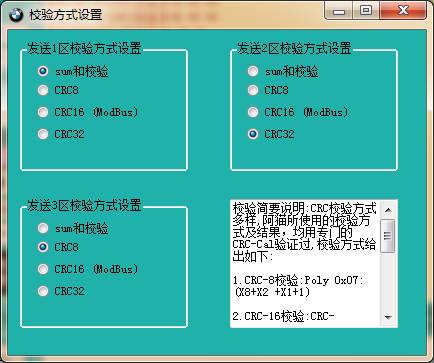This screenshot has width=434, height=363.
Task: Click the text '(X8+X2 +X1+1)'
Action: point(273,292)
